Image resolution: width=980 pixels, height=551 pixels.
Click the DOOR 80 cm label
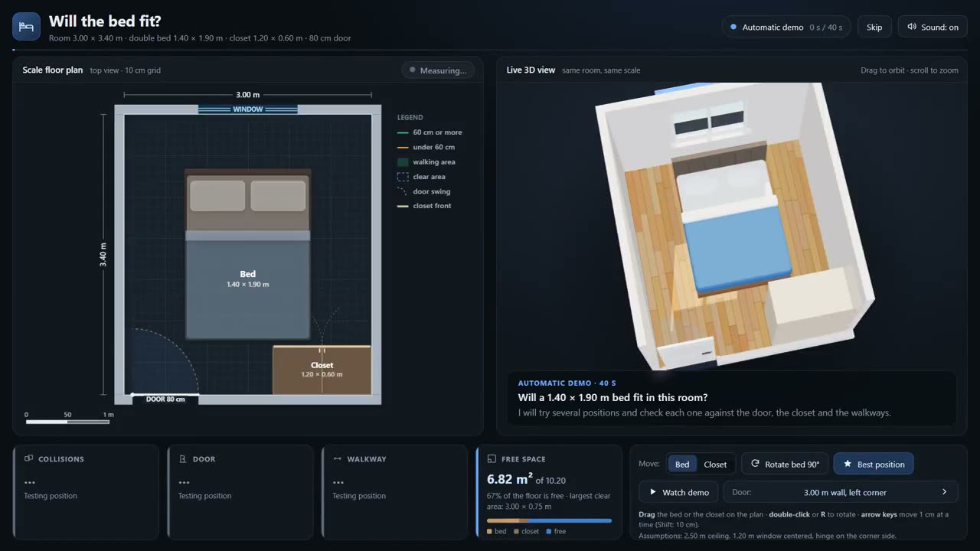[165, 399]
